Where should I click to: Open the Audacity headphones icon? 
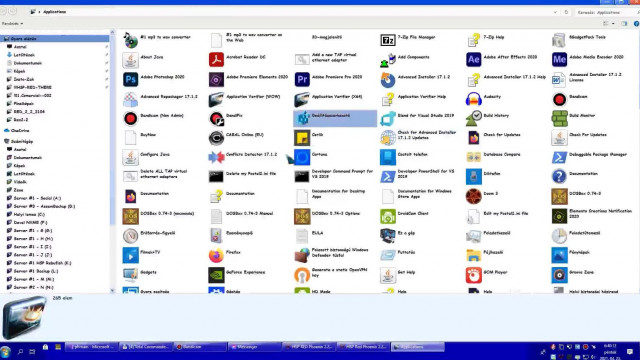(x=473, y=99)
